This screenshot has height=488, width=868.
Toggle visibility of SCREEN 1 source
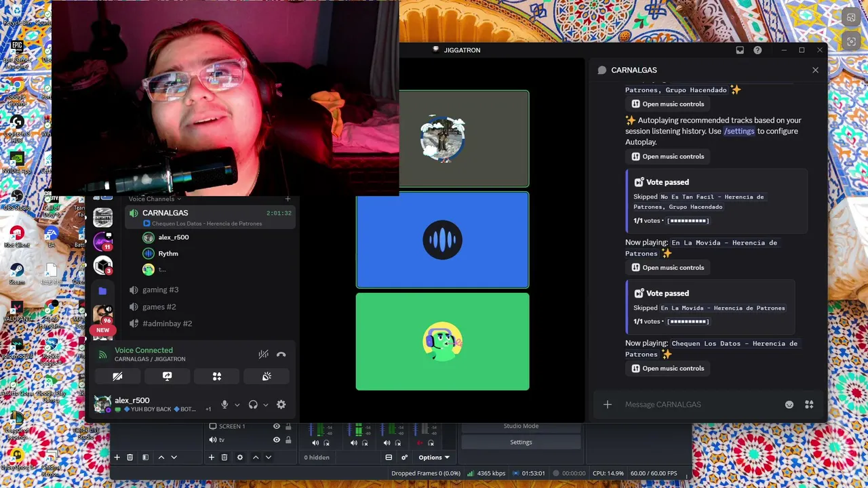277,426
